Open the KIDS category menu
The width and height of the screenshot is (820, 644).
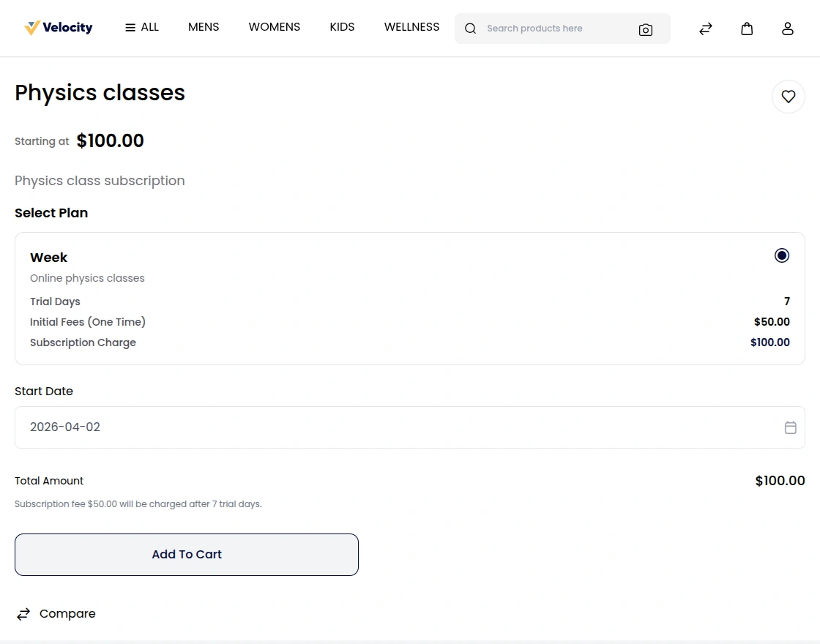tap(342, 27)
